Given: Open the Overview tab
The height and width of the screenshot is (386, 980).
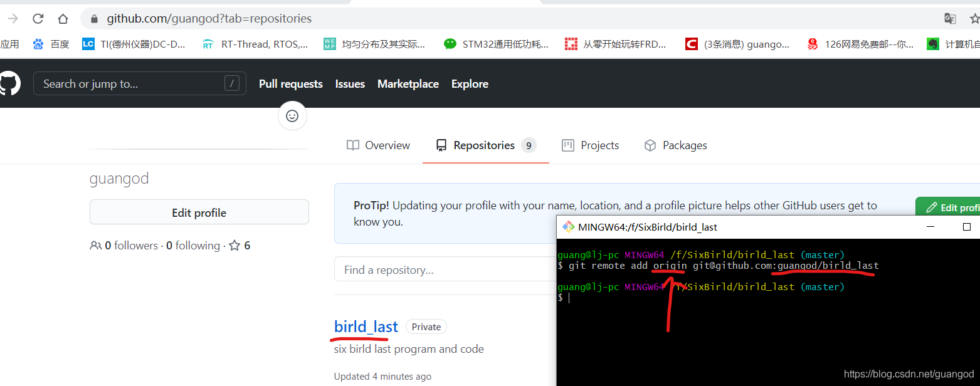Looking at the screenshot, I should coord(379,145).
